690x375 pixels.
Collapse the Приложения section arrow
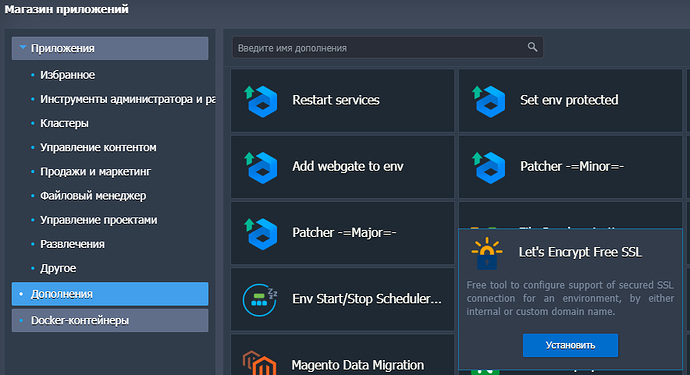click(23, 47)
